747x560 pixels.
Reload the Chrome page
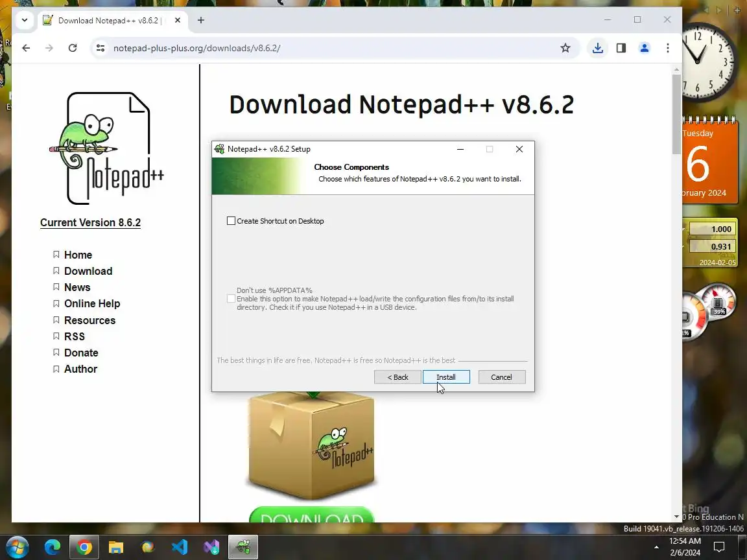pyautogui.click(x=73, y=48)
